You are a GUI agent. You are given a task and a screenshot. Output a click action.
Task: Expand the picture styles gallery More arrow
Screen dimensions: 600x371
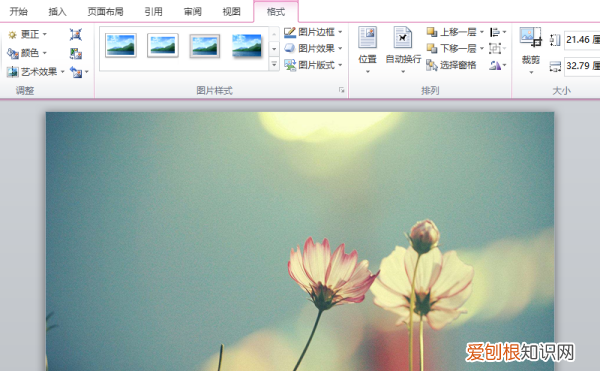(274, 64)
